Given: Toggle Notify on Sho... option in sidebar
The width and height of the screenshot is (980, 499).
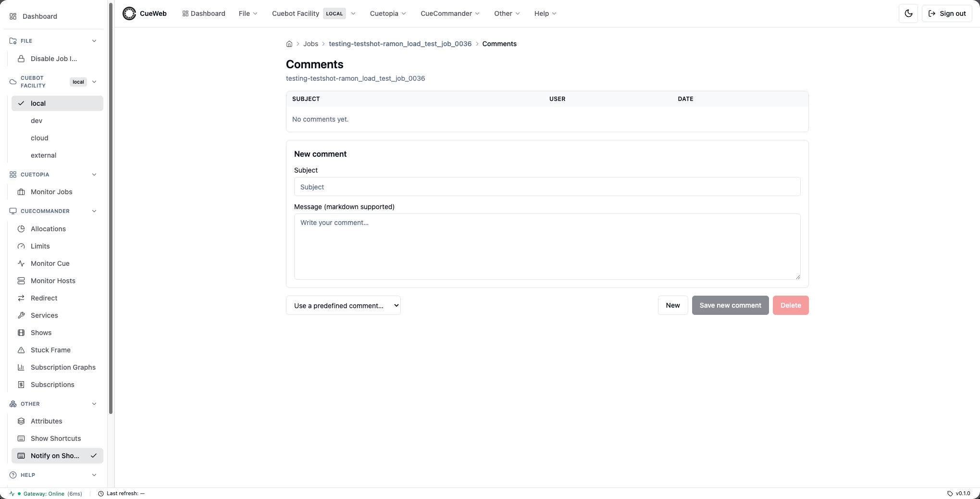Looking at the screenshot, I should click(57, 456).
